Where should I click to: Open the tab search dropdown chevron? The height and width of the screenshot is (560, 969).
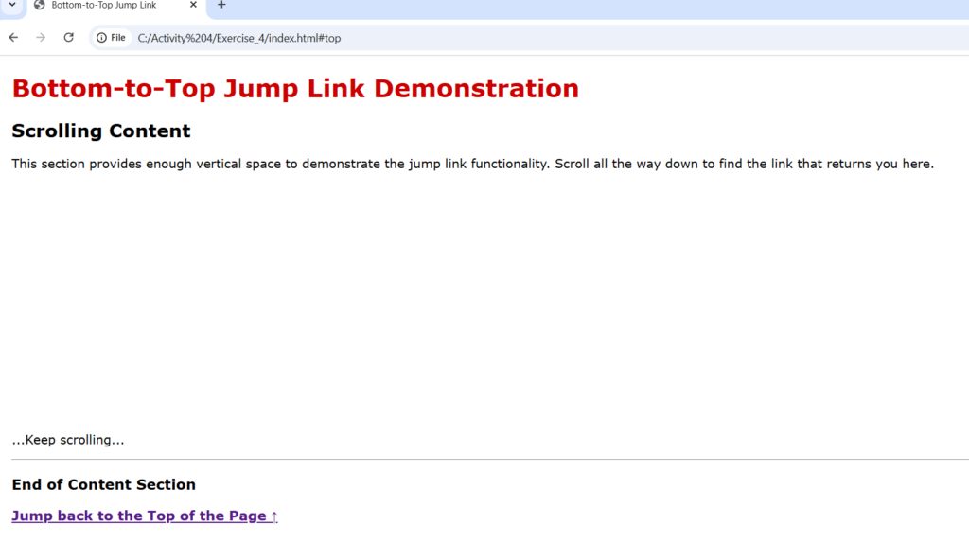pos(11,5)
